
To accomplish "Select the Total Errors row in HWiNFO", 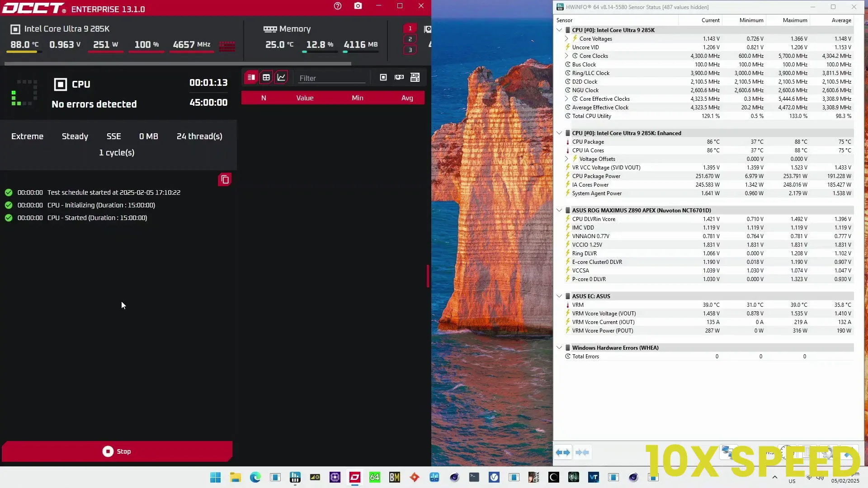I will (708, 357).
